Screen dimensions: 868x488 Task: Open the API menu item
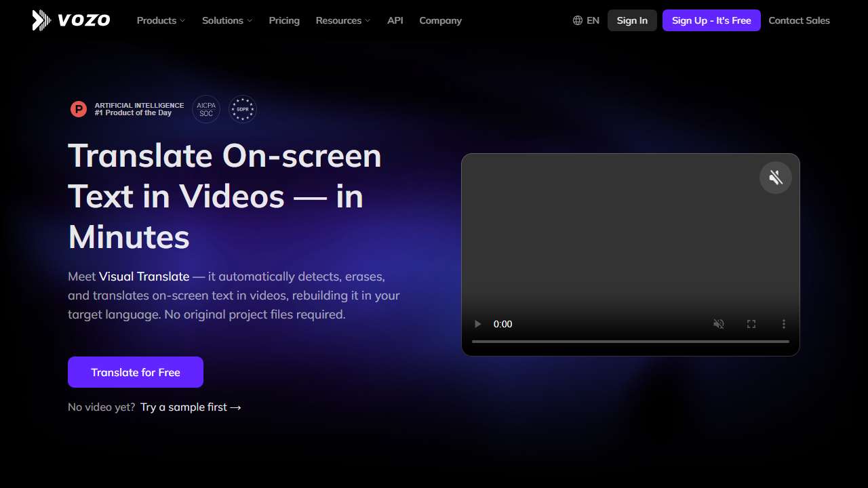pyautogui.click(x=395, y=20)
